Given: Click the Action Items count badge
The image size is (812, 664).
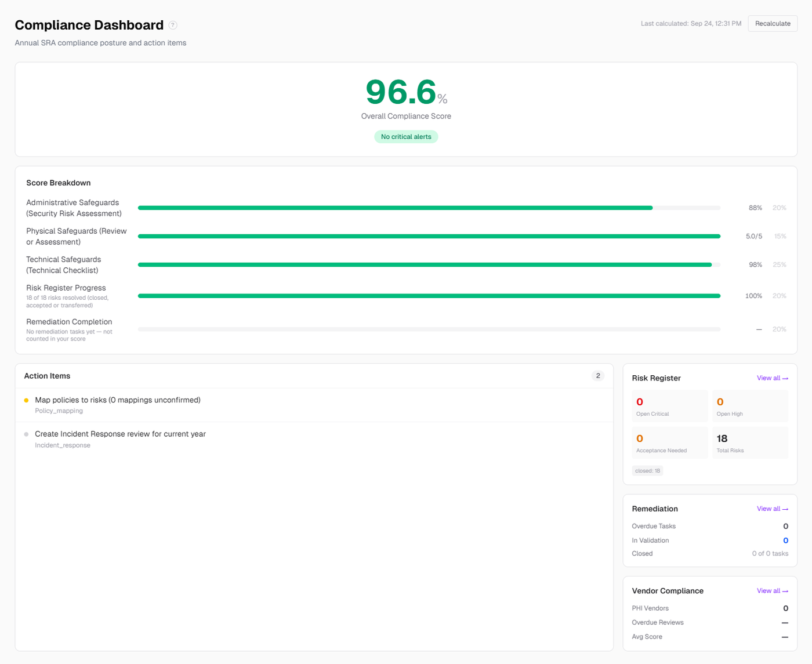Looking at the screenshot, I should (x=598, y=376).
